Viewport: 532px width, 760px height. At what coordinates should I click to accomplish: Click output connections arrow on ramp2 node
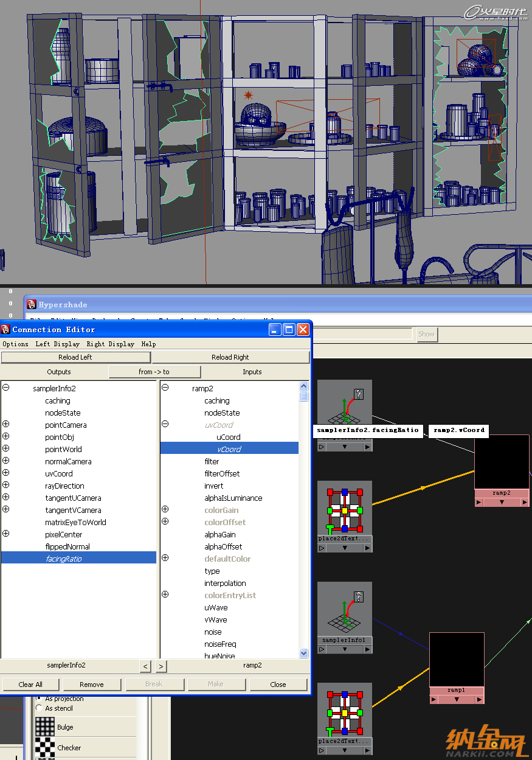click(x=524, y=502)
